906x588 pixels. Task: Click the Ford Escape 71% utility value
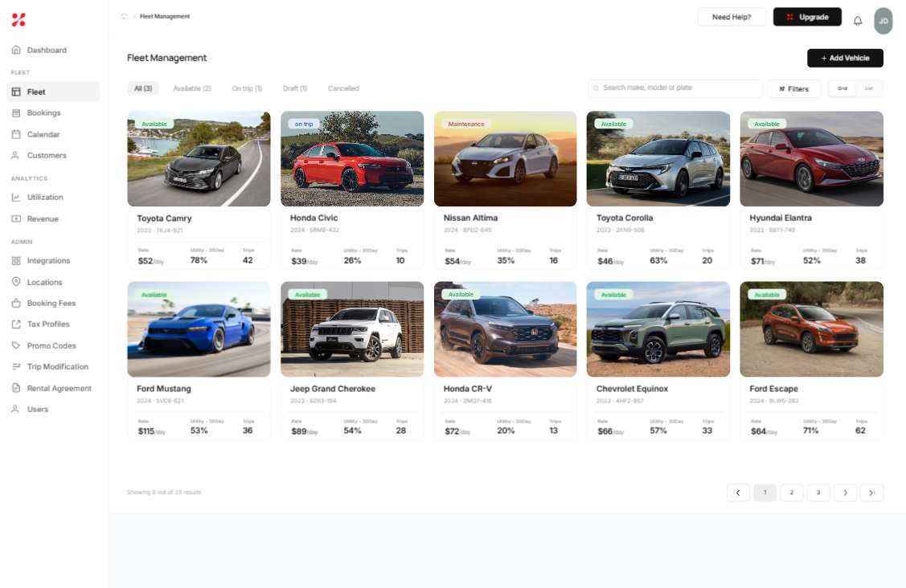pyautogui.click(x=810, y=431)
